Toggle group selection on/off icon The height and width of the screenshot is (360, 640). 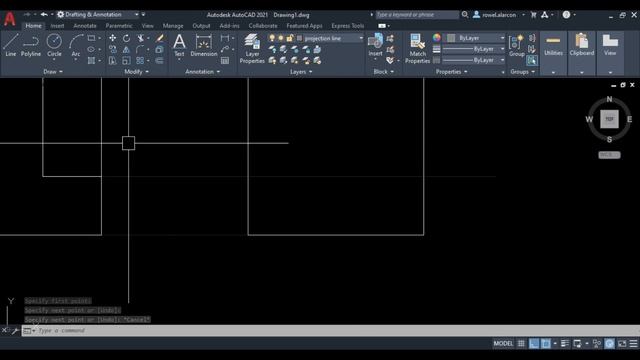coord(531,60)
